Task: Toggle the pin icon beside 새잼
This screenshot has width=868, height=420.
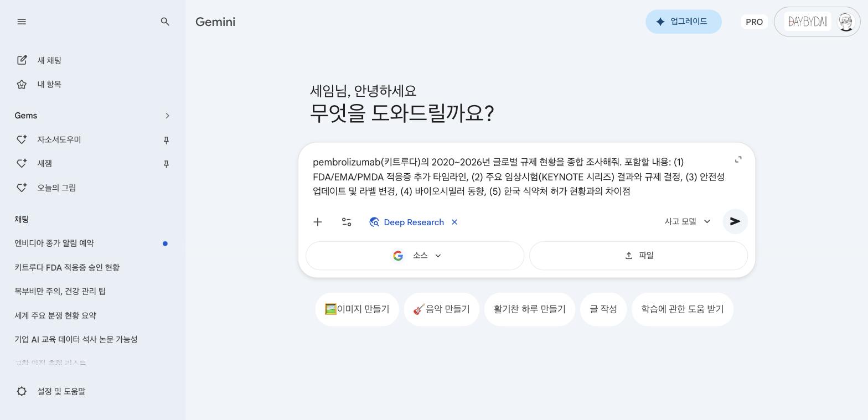Action: click(166, 164)
